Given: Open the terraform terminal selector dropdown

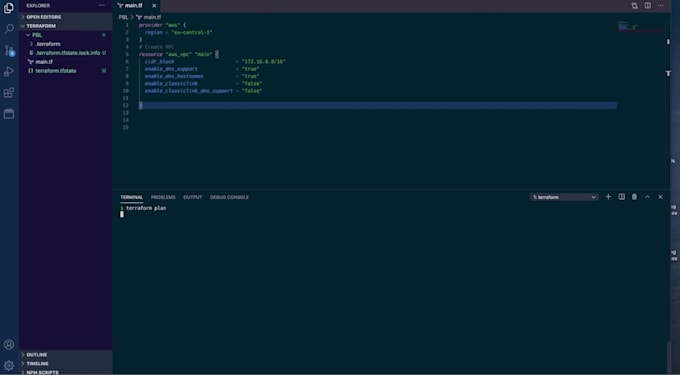Looking at the screenshot, I should tap(564, 197).
